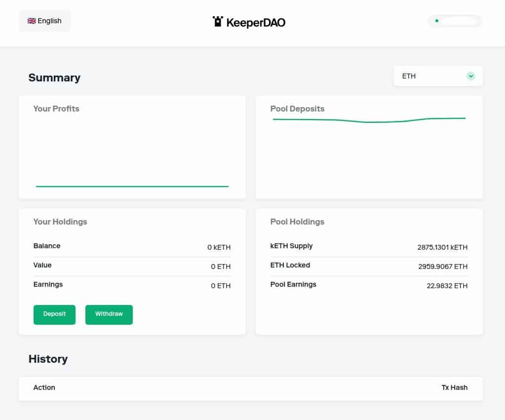Open the ETH currency dropdown
The image size is (505, 420).
[x=437, y=76]
